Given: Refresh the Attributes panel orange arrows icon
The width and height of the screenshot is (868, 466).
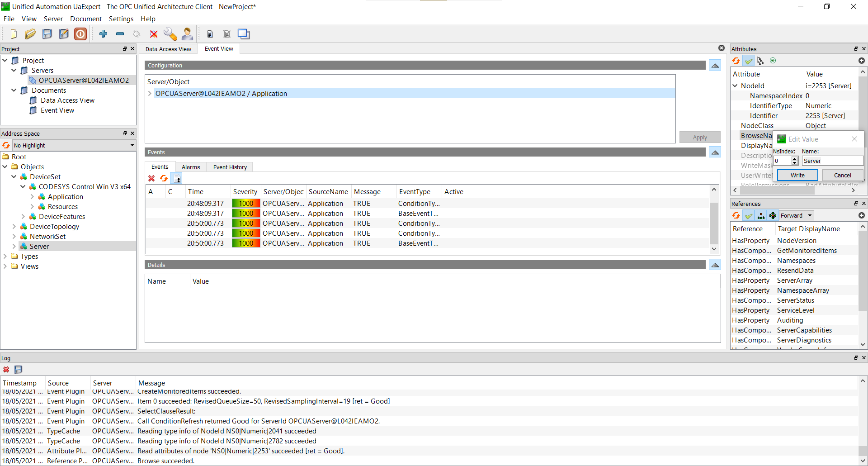Looking at the screenshot, I should click(x=736, y=61).
